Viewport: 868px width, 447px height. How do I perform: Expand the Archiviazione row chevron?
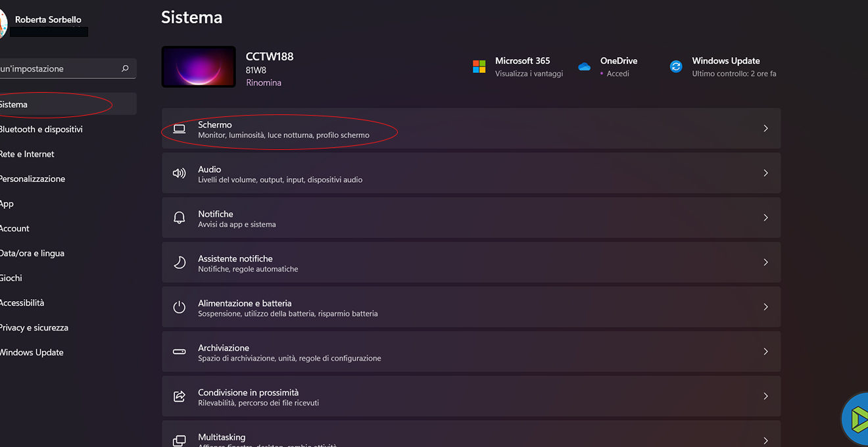point(765,352)
